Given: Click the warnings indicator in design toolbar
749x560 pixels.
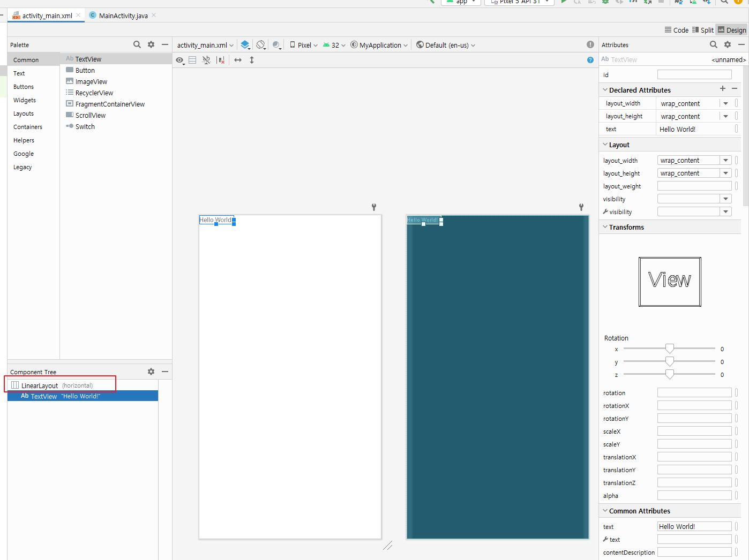Looking at the screenshot, I should click(x=590, y=44).
